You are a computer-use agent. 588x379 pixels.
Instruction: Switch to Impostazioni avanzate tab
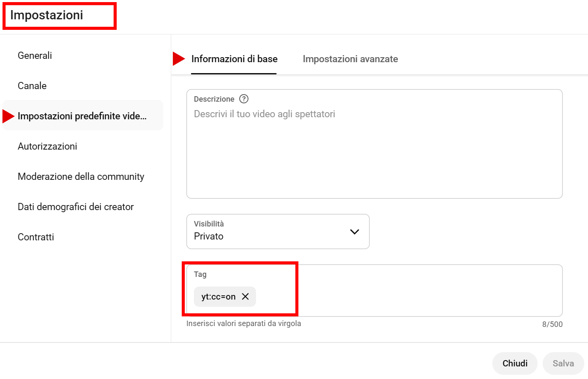(x=350, y=59)
